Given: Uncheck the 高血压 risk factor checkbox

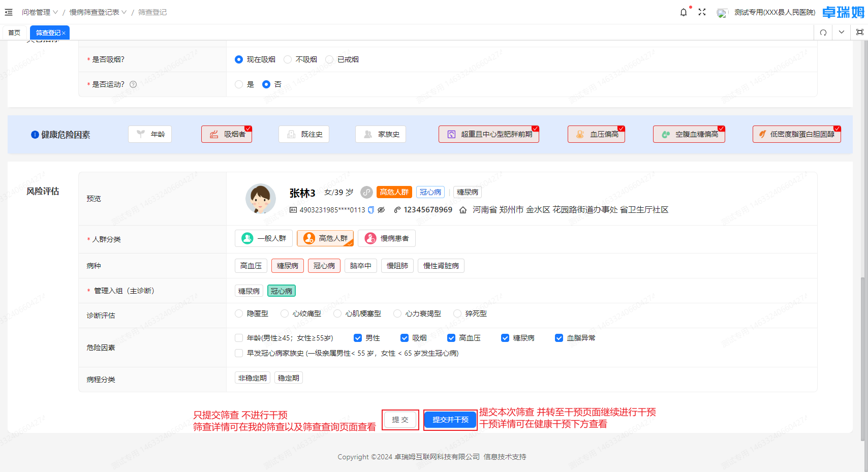Looking at the screenshot, I should (x=451, y=337).
